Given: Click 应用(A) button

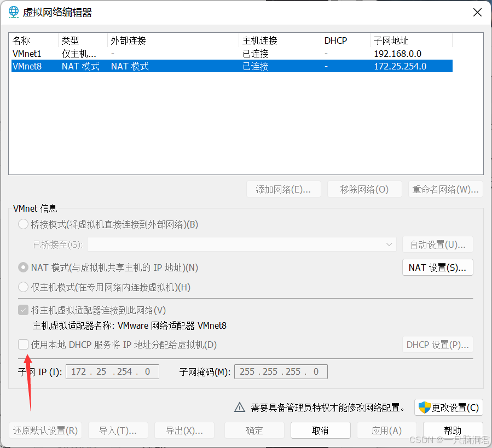Looking at the screenshot, I should click(x=386, y=430).
